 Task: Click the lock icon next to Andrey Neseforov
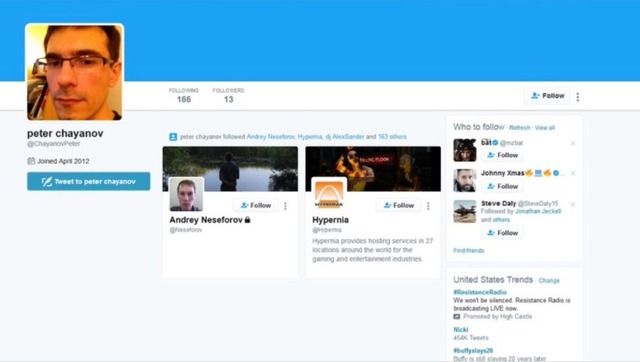click(x=247, y=220)
